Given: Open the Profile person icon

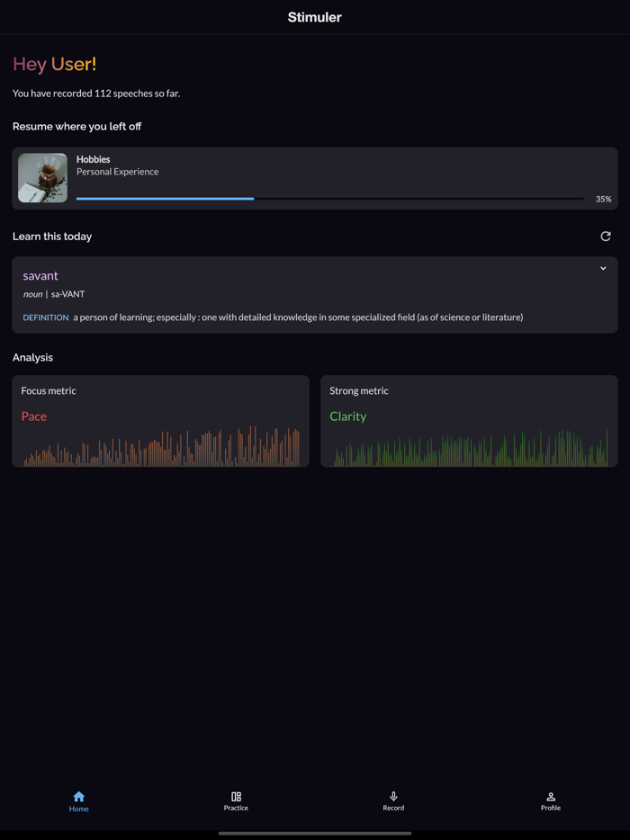Looking at the screenshot, I should tap(551, 797).
